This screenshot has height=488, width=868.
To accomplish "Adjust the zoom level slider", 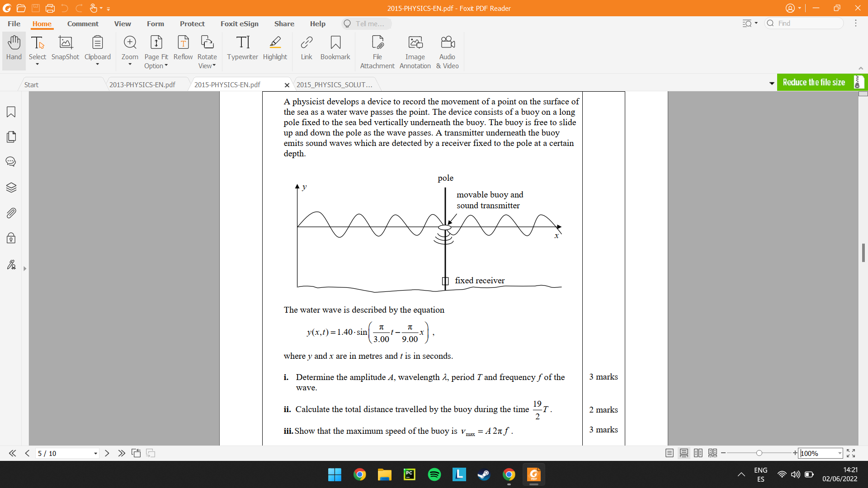I will pyautogui.click(x=759, y=453).
